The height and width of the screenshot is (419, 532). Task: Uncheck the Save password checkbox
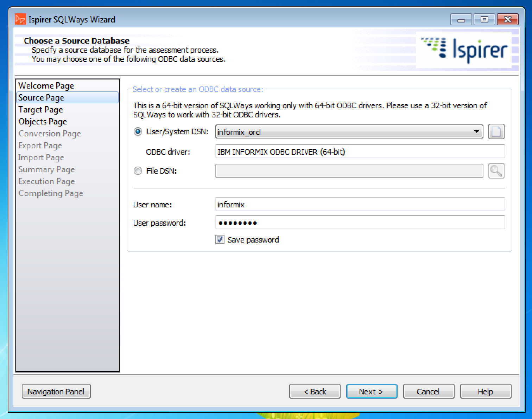pos(220,240)
